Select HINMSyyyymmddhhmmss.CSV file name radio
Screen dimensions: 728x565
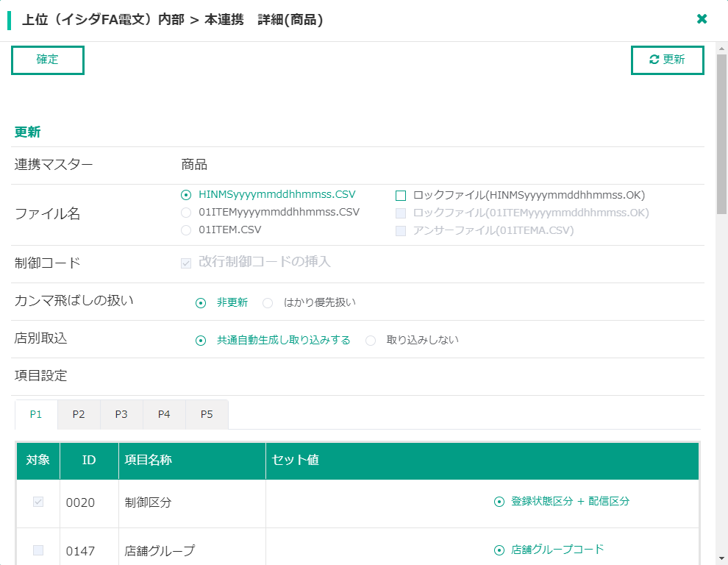click(x=186, y=195)
